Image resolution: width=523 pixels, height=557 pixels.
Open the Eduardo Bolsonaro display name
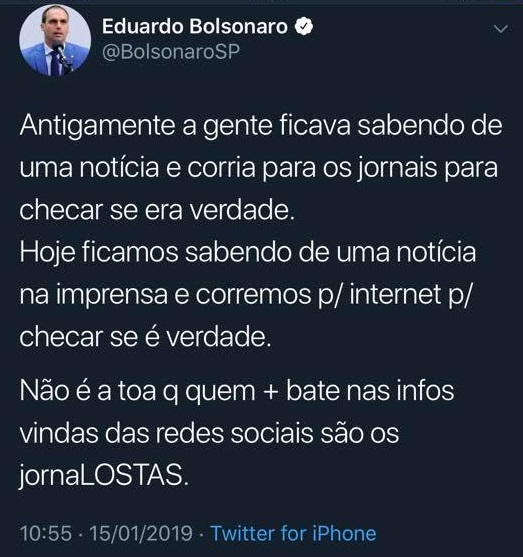pyautogui.click(x=195, y=27)
